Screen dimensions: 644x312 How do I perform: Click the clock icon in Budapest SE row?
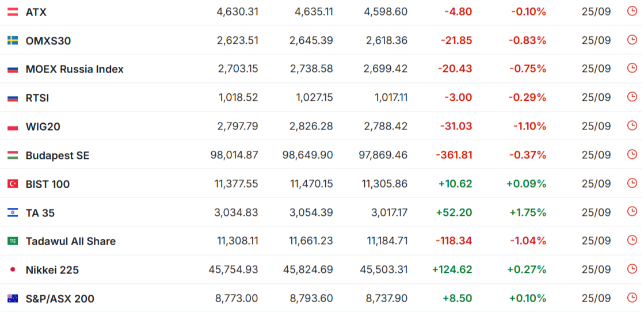(632, 154)
